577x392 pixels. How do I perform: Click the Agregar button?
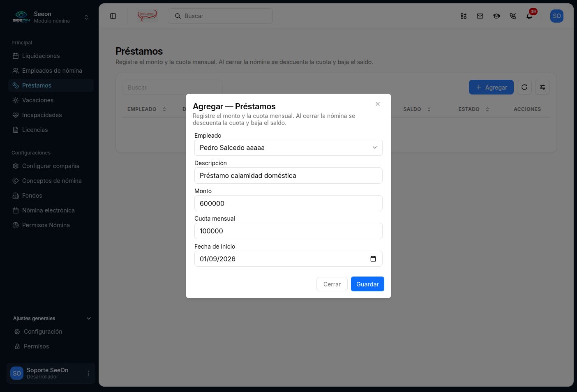tap(491, 87)
